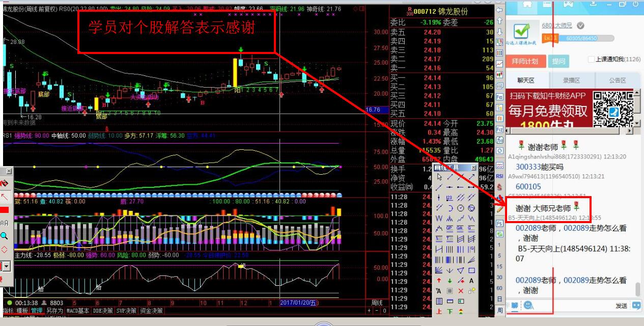
Task: Select the DDE决策 indicator tab
Action: pos(103,310)
